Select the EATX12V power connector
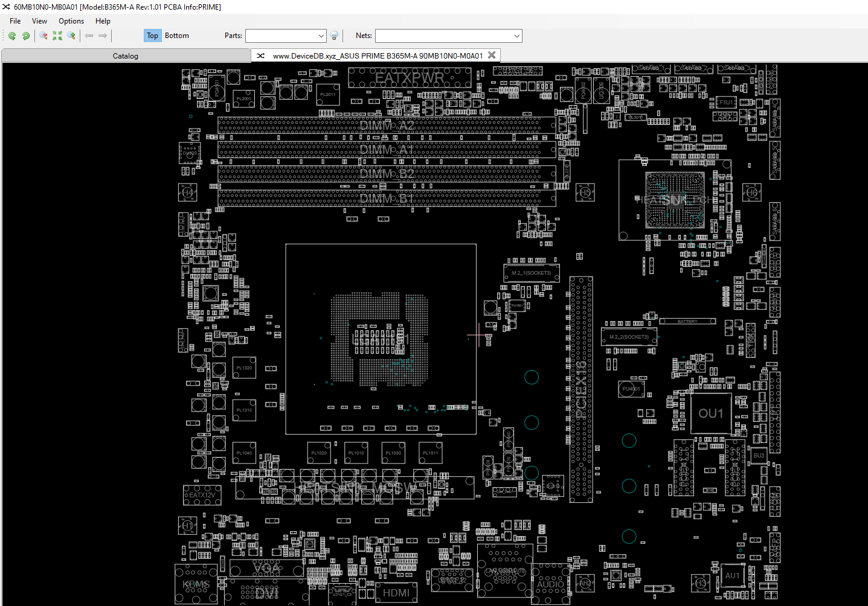 202,495
